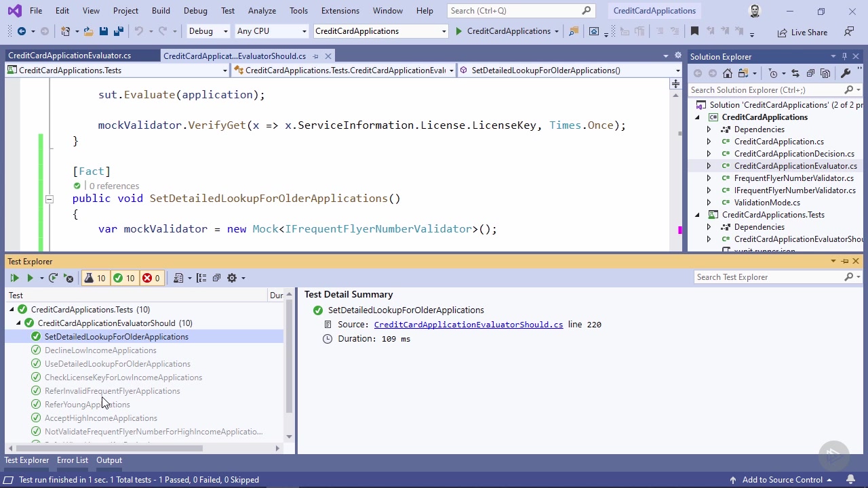Open the Debug configuration dropdown

(x=208, y=31)
